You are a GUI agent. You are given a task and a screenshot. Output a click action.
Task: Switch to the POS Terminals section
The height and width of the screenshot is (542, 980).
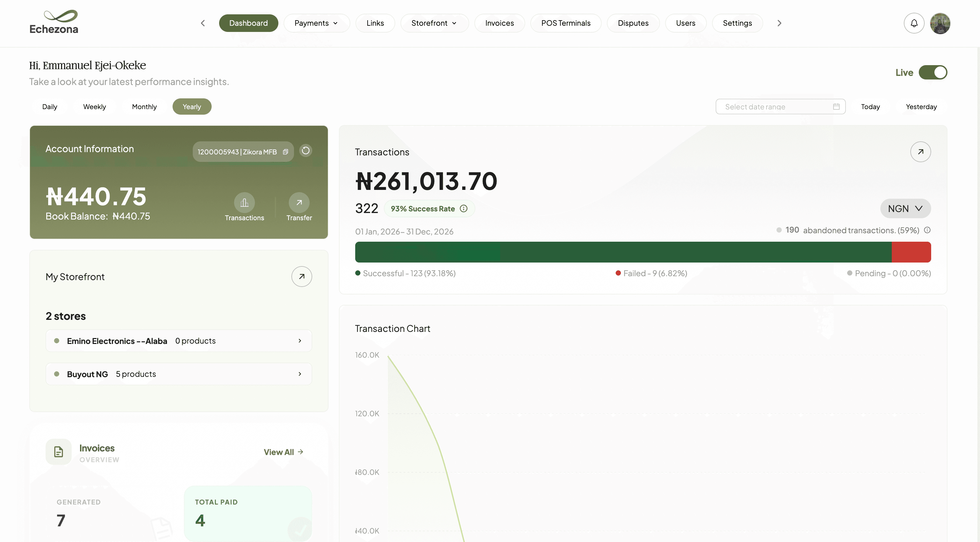point(566,23)
